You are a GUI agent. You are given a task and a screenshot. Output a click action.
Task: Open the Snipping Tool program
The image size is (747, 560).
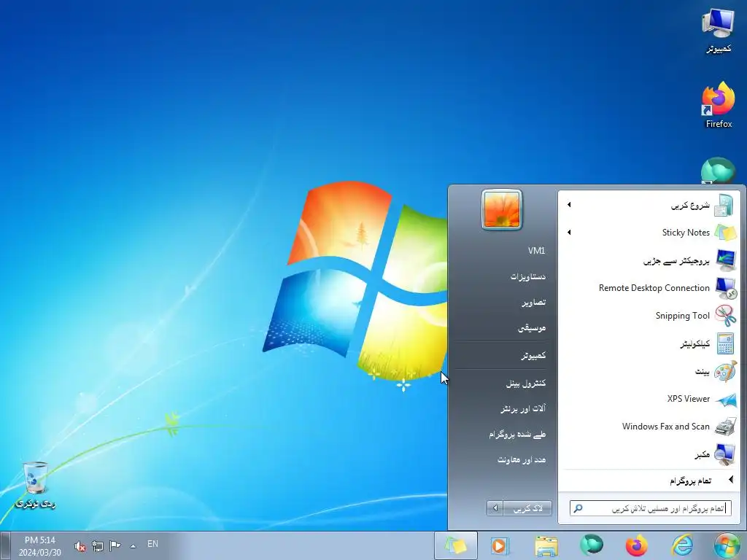click(650, 316)
